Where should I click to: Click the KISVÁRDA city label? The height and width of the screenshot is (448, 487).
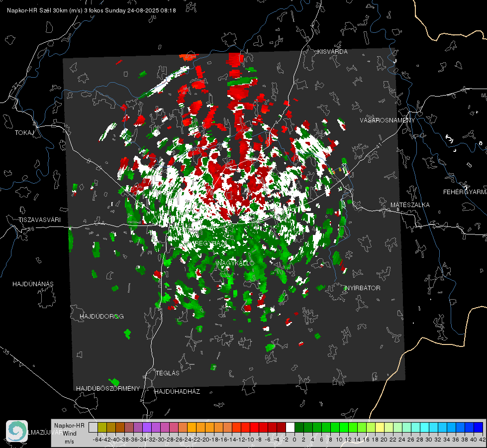[332, 52]
